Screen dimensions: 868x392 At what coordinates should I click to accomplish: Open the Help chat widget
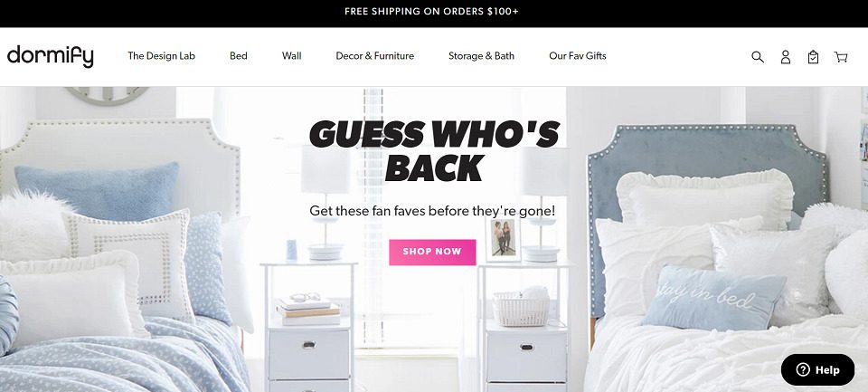[817, 370]
